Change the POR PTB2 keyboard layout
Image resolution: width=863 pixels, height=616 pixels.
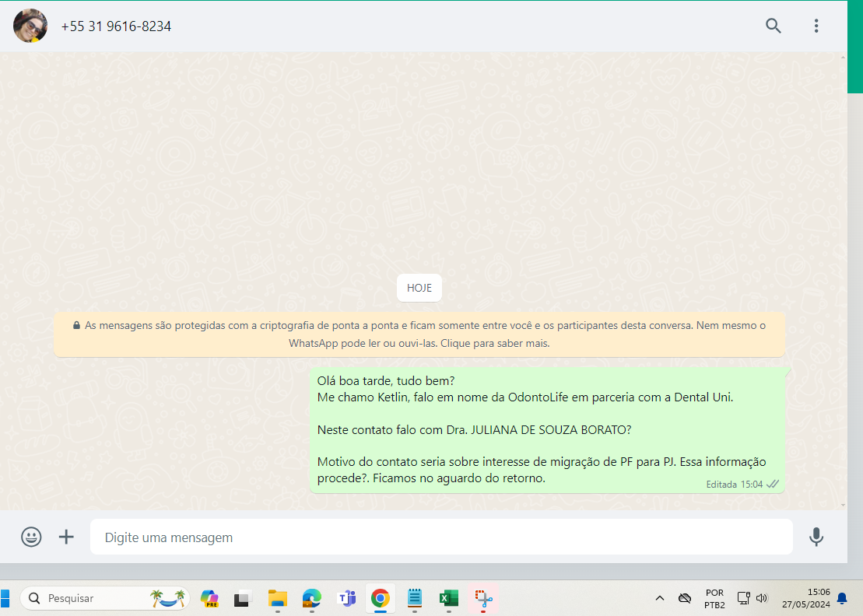[714, 598]
